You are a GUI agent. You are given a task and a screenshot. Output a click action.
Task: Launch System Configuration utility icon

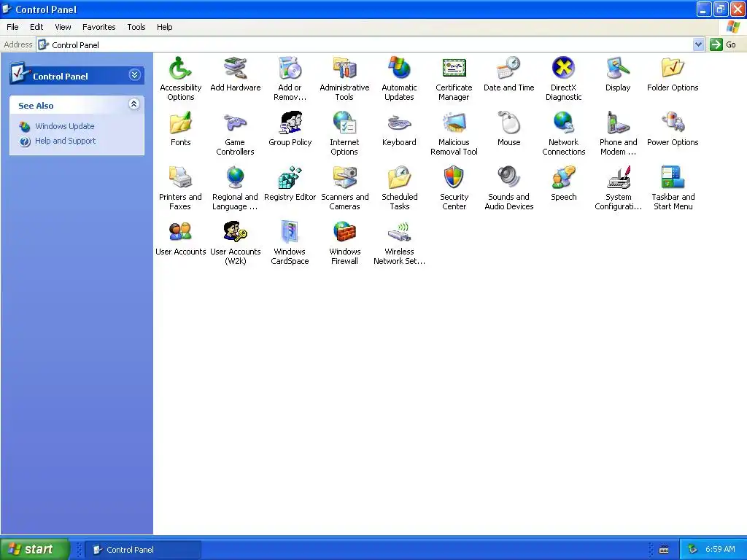[x=618, y=188]
